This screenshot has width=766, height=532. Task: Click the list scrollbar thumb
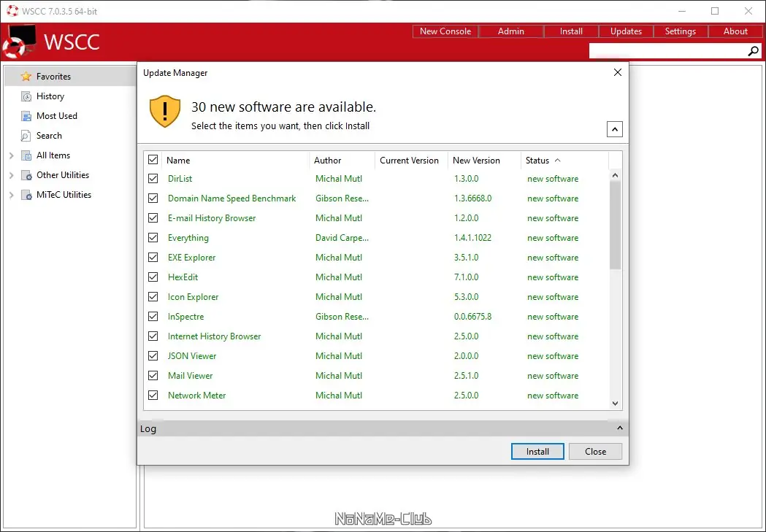pyautogui.click(x=615, y=225)
